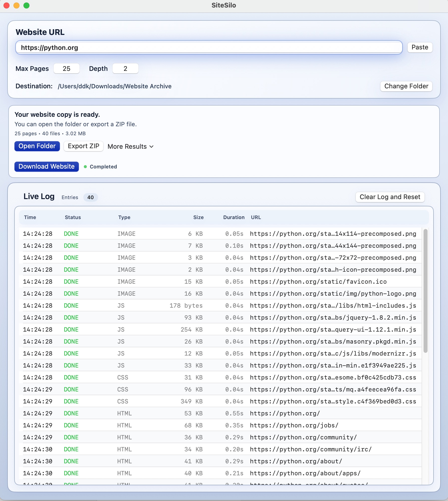Click the python.org/community/irc/ log row
This screenshot has height=501, width=448.
[220, 449]
